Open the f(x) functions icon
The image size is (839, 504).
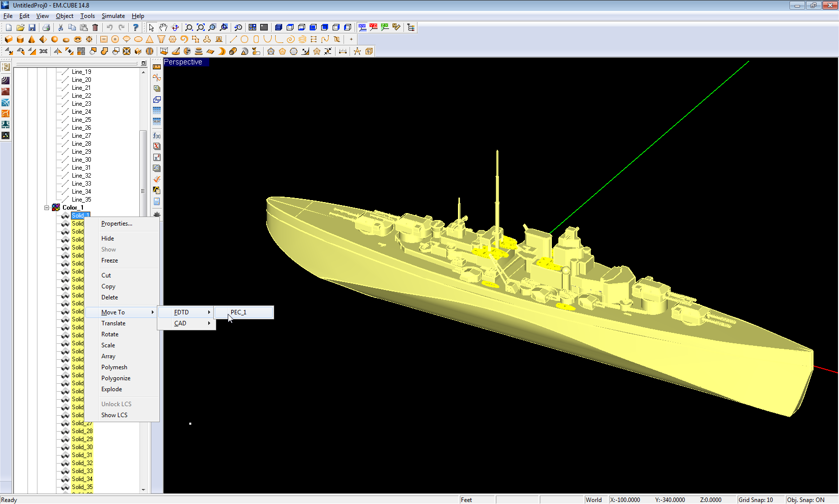(157, 136)
